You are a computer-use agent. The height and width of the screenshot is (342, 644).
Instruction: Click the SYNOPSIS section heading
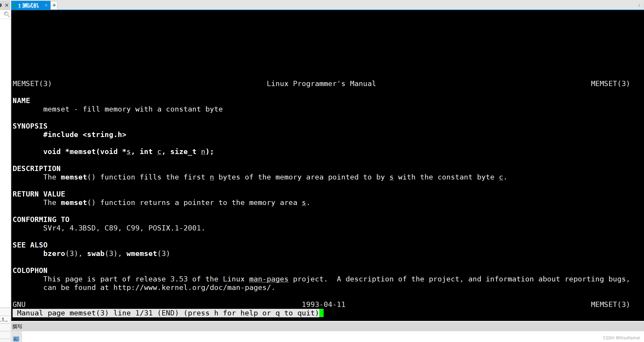tap(30, 126)
